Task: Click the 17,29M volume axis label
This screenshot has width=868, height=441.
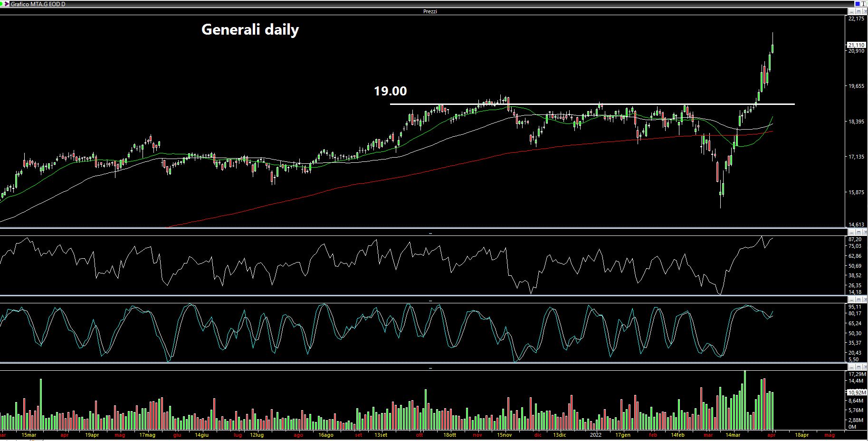Action: tap(857, 374)
